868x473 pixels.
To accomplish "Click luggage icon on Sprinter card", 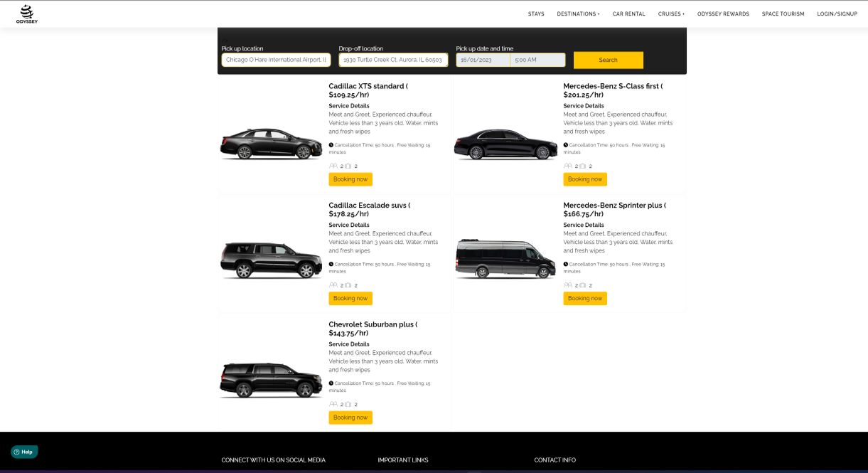I will click(x=583, y=285).
